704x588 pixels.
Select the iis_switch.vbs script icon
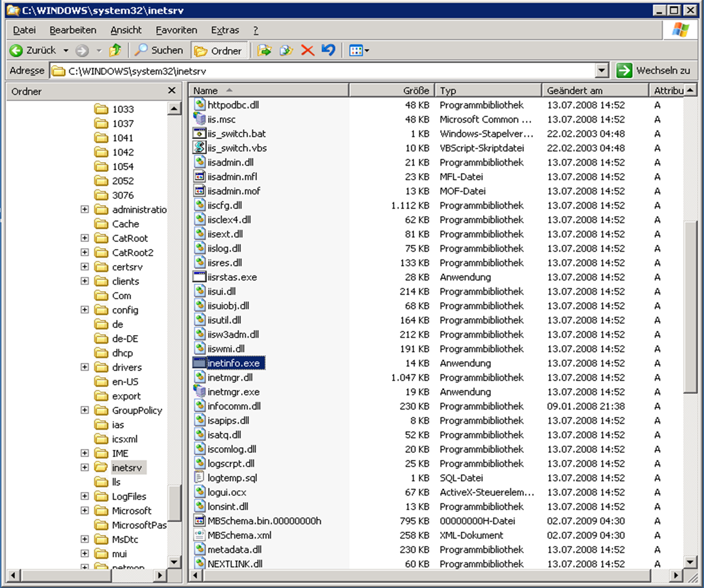point(199,147)
